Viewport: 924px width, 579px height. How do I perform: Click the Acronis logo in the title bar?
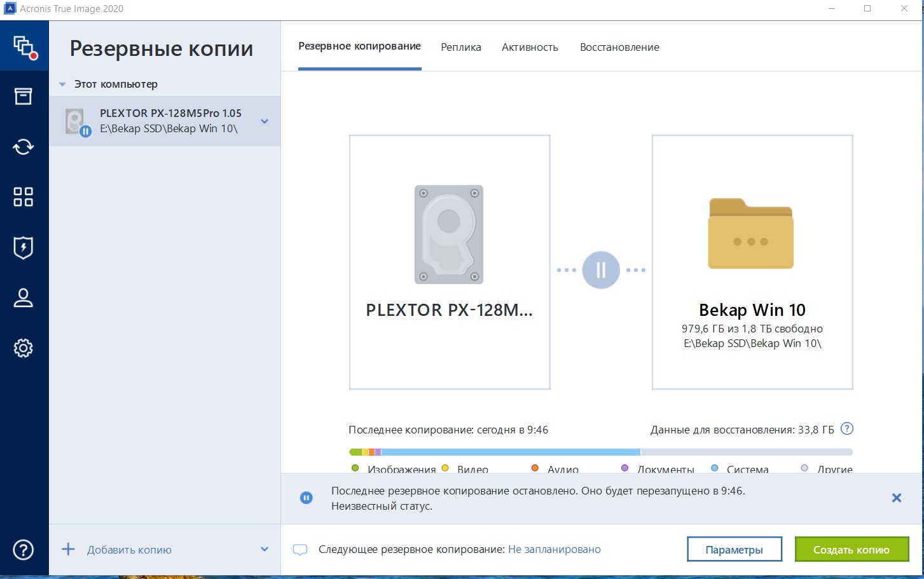click(10, 9)
